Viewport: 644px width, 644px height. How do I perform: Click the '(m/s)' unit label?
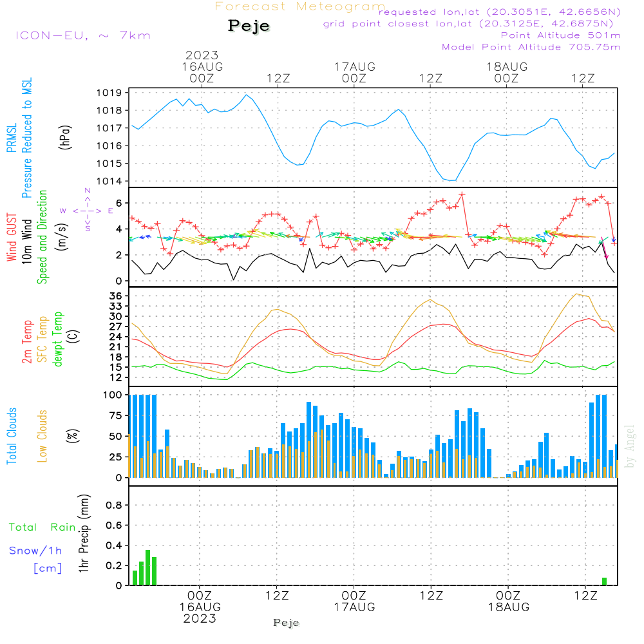click(62, 238)
